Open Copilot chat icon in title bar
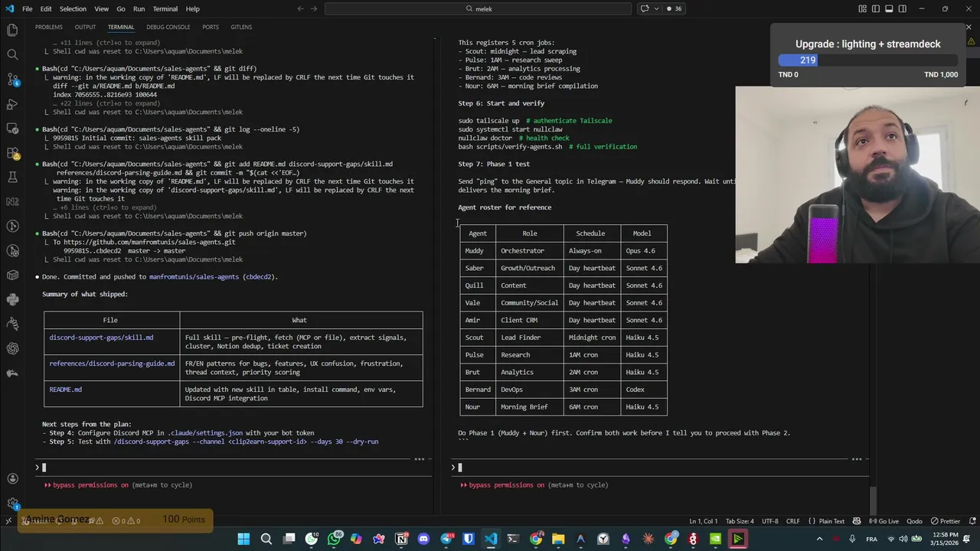Viewport: 980px width, 551px height. [x=645, y=8]
